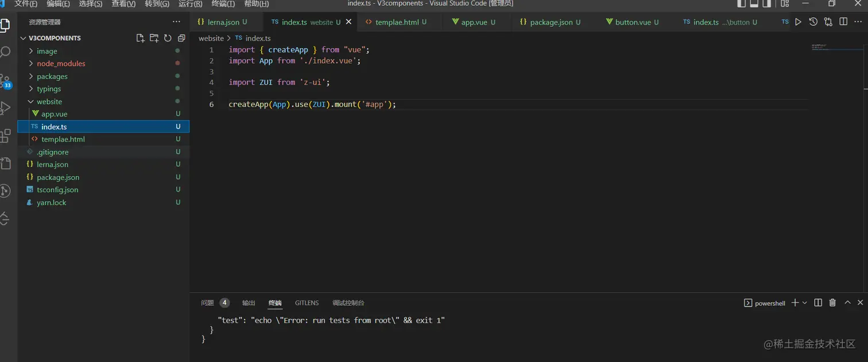
Task: Open the 输出 output panel tab
Action: click(249, 303)
